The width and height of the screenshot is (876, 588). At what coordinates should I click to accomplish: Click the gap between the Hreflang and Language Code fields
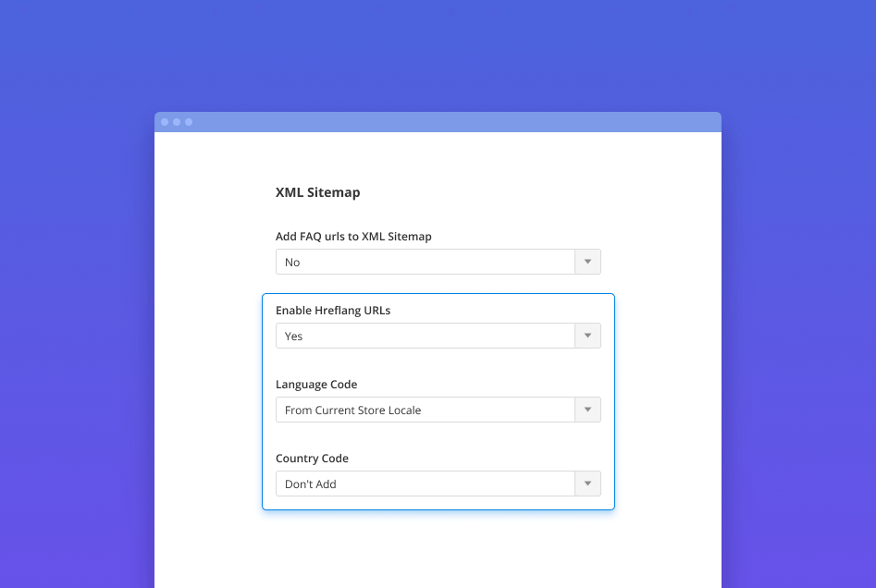438,363
